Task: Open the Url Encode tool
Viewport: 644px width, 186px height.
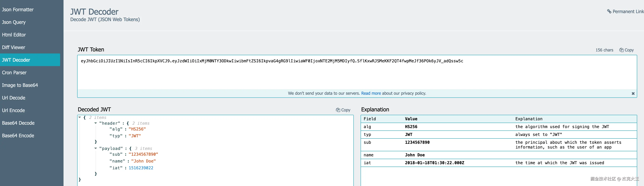Action: [13, 110]
